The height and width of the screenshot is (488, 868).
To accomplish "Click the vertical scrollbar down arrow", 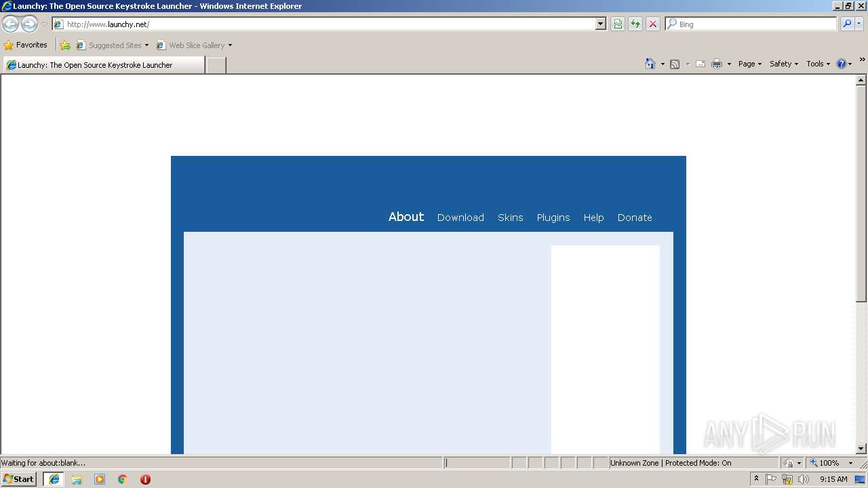I will (x=861, y=448).
